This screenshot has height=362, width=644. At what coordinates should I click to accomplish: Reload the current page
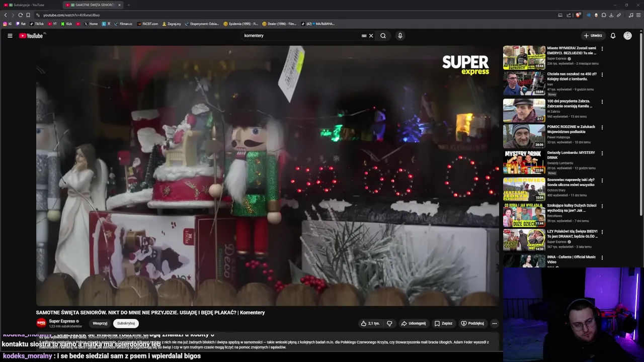click(20, 15)
